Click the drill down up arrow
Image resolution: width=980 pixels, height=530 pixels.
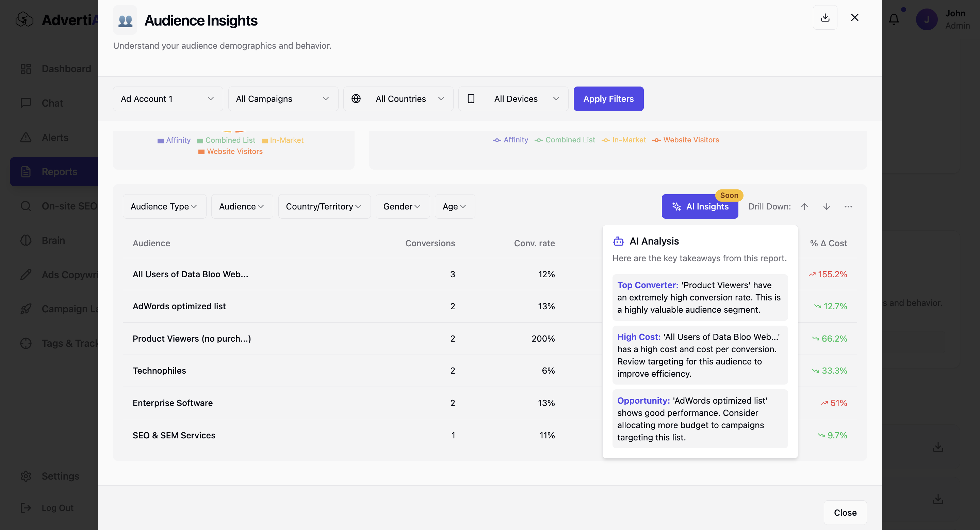(804, 206)
